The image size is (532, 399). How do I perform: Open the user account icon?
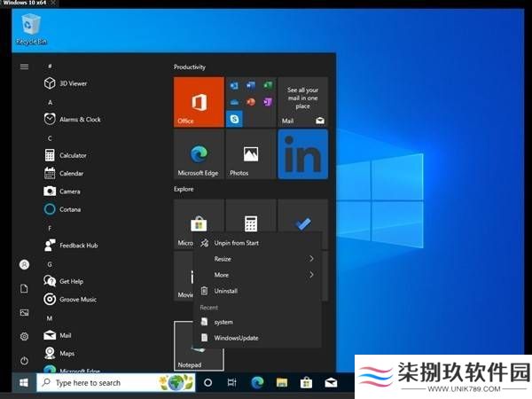pyautogui.click(x=24, y=264)
